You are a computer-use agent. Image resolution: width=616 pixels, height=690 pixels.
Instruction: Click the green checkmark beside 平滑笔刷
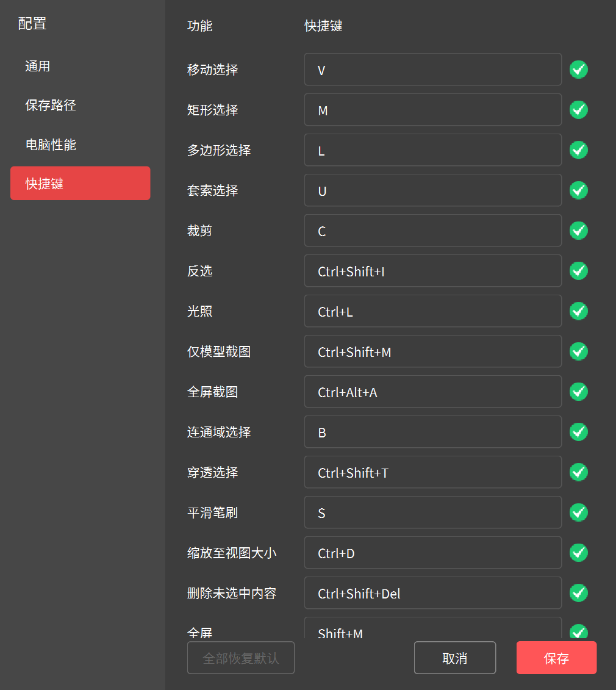578,512
